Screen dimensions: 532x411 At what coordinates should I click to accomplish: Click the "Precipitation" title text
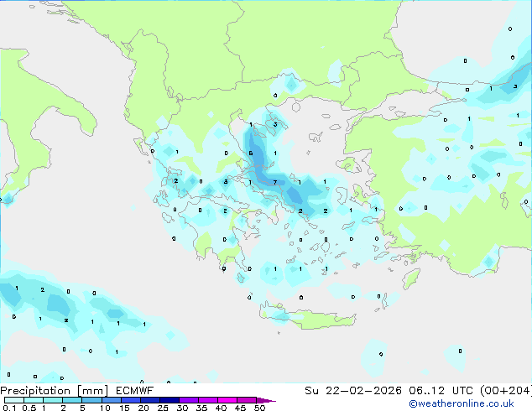point(35,391)
